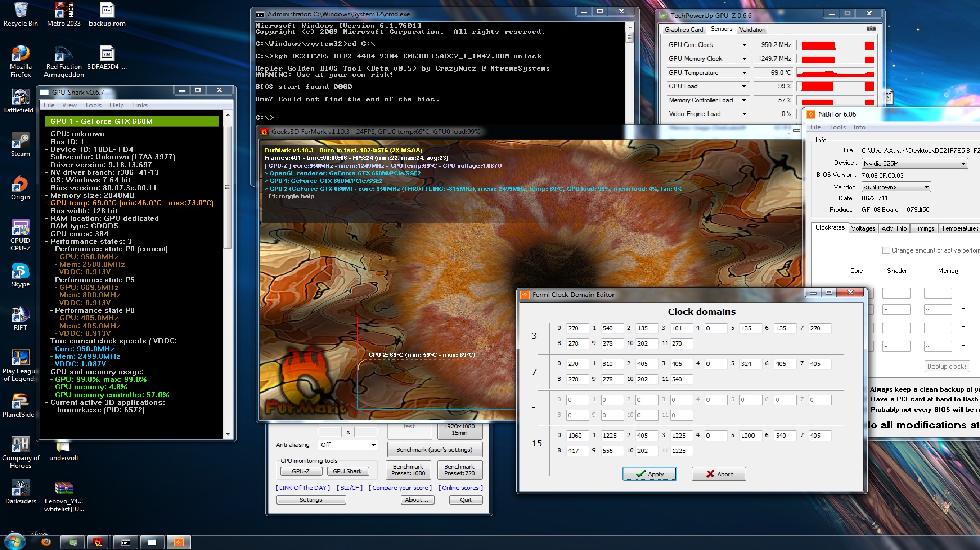The image size is (980, 550).
Task: Switch to NiBiTor Timings tab
Action: [x=924, y=228]
